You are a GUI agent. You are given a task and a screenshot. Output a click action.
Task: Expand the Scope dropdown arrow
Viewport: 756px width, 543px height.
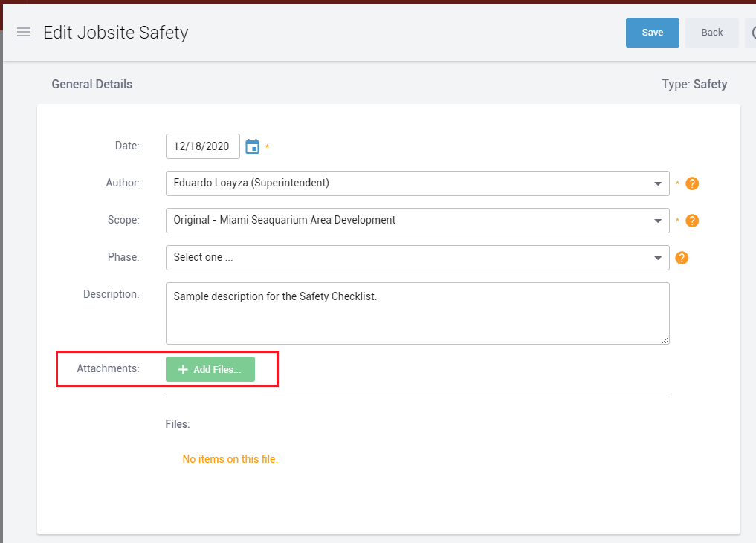tap(658, 221)
